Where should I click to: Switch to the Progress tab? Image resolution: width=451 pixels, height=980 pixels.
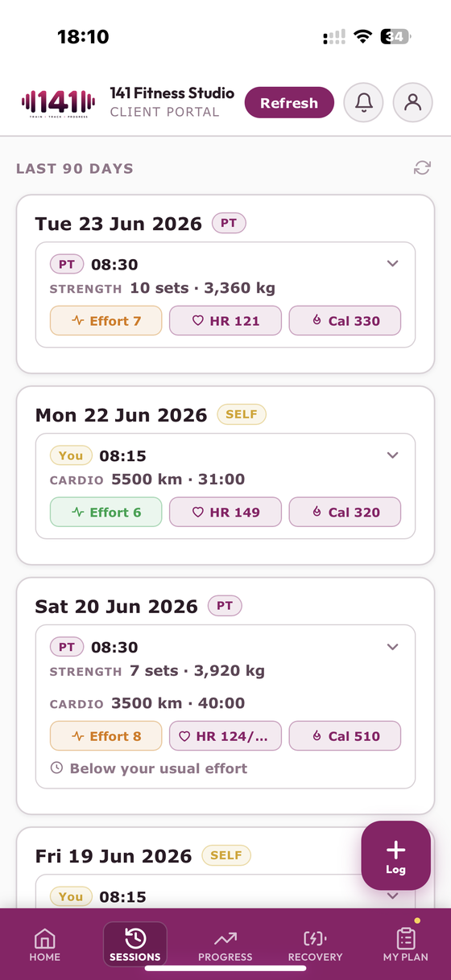click(225, 945)
